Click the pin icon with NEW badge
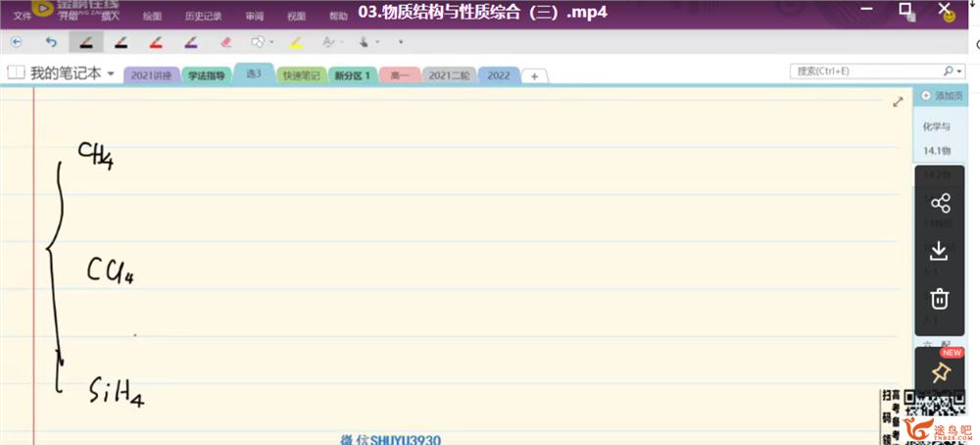Screen dimensions: 980x445 tap(940, 372)
